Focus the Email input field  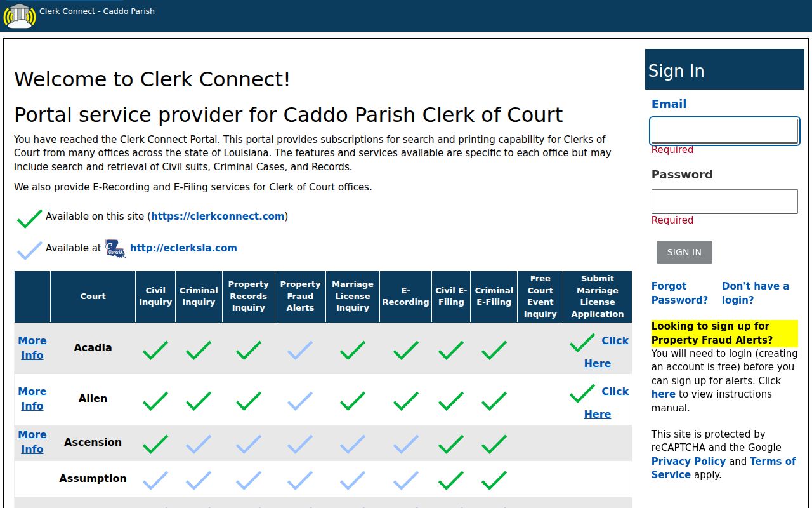(x=724, y=131)
